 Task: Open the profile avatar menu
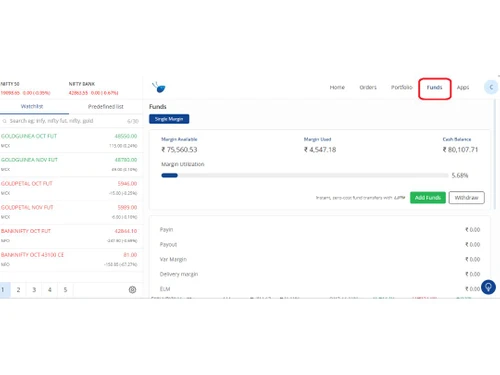tap(491, 87)
